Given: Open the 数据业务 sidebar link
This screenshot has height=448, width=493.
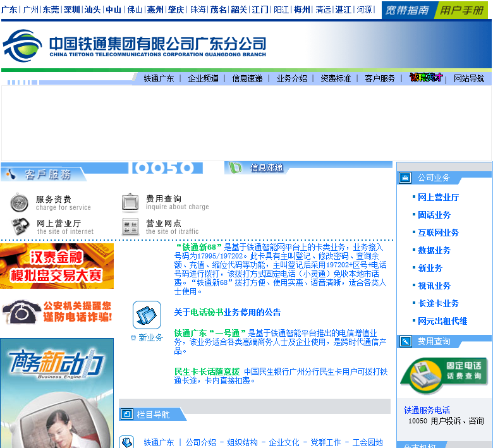Looking at the screenshot, I should pyautogui.click(x=434, y=251).
